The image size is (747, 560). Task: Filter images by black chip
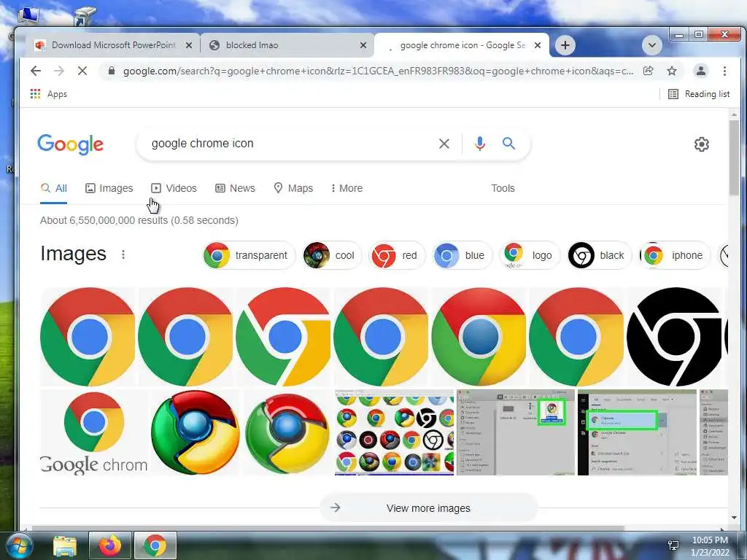pyautogui.click(x=600, y=256)
